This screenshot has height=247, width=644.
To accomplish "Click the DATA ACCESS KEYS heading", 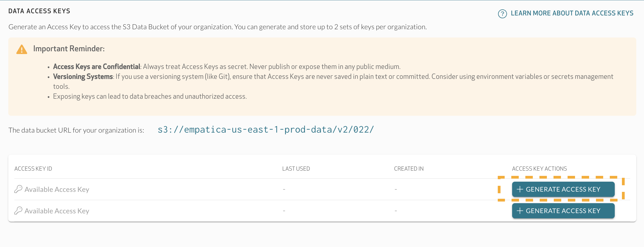I will coord(39,11).
